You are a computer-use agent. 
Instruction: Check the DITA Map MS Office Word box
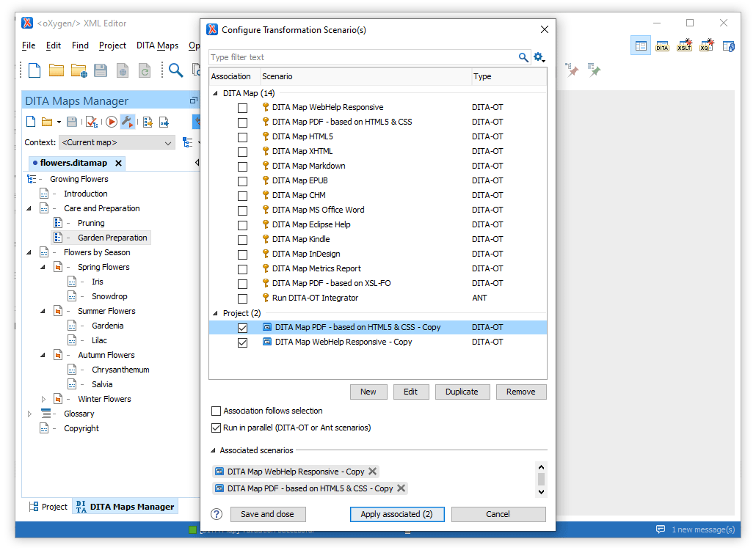click(242, 210)
